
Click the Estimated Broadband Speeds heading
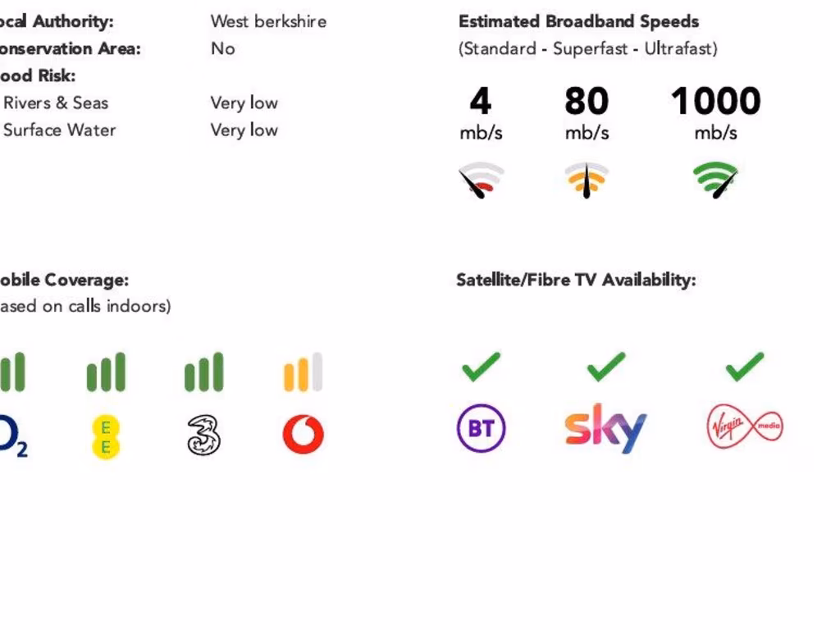click(578, 21)
